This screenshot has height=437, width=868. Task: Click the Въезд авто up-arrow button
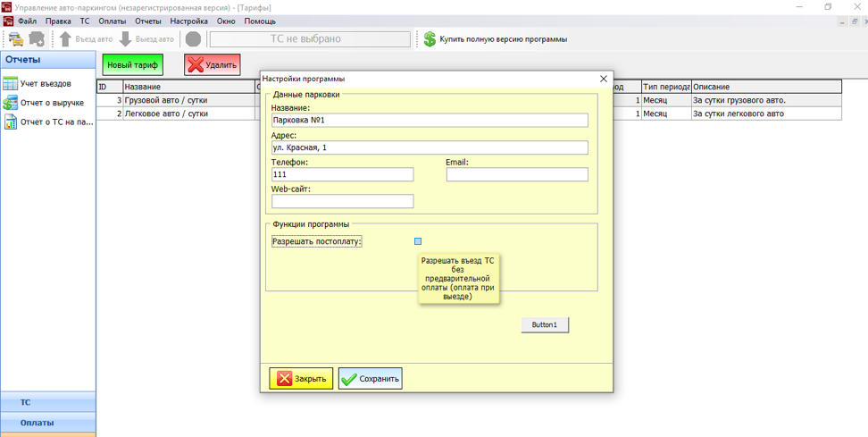86,39
